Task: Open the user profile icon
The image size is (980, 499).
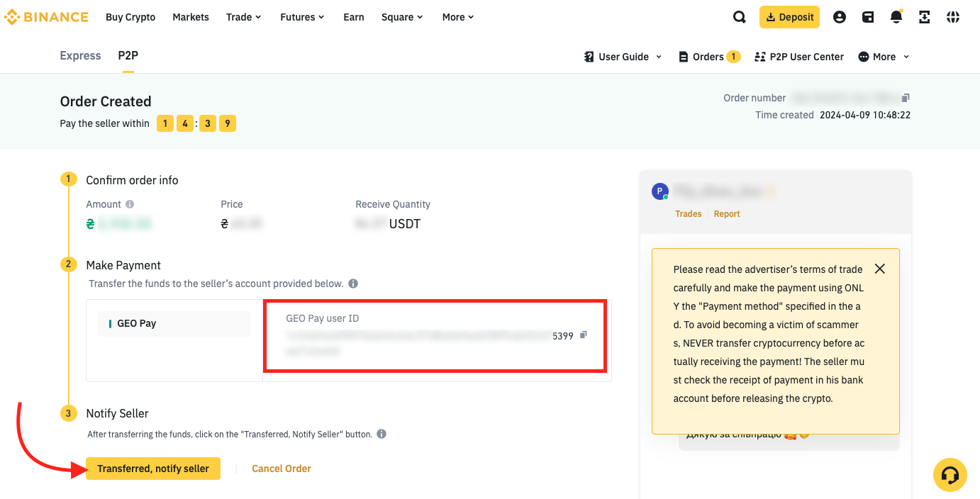Action: (x=840, y=17)
